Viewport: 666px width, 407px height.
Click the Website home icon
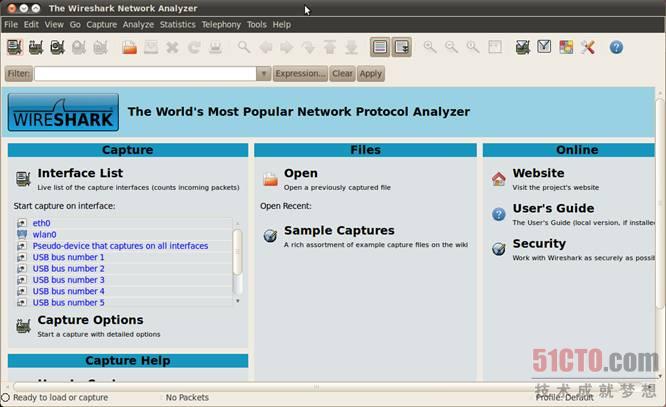click(x=499, y=178)
